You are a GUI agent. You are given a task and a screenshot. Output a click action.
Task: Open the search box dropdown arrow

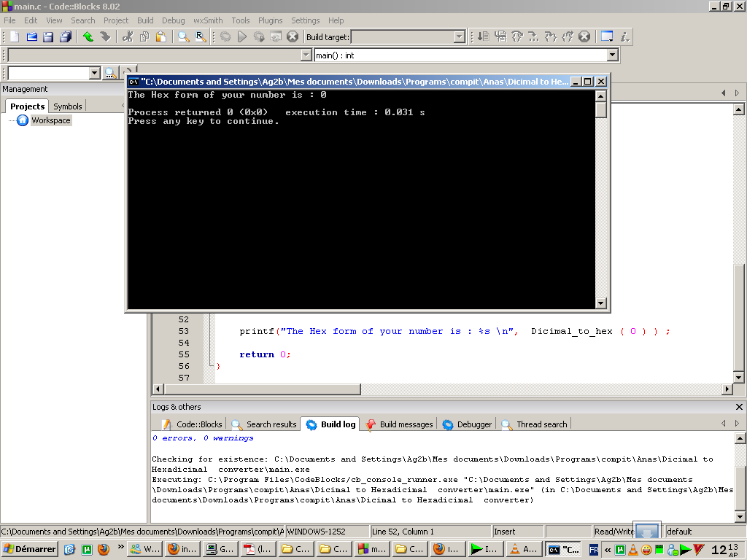pos(94,73)
